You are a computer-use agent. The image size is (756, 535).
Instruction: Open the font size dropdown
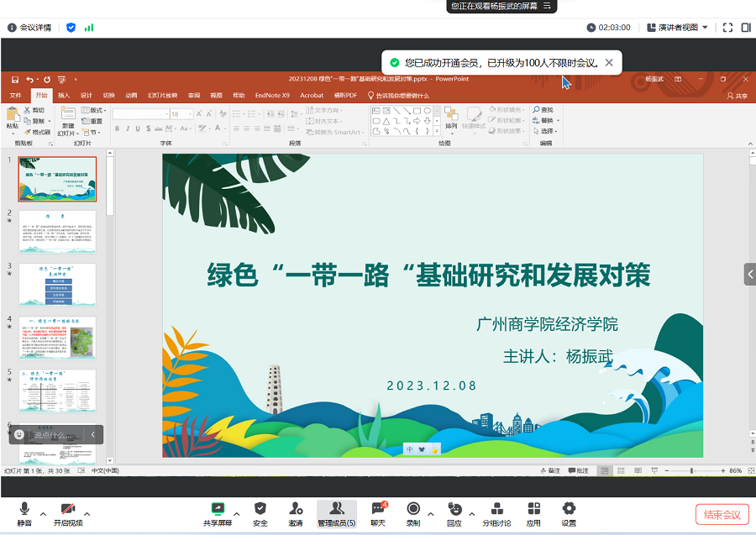point(189,113)
